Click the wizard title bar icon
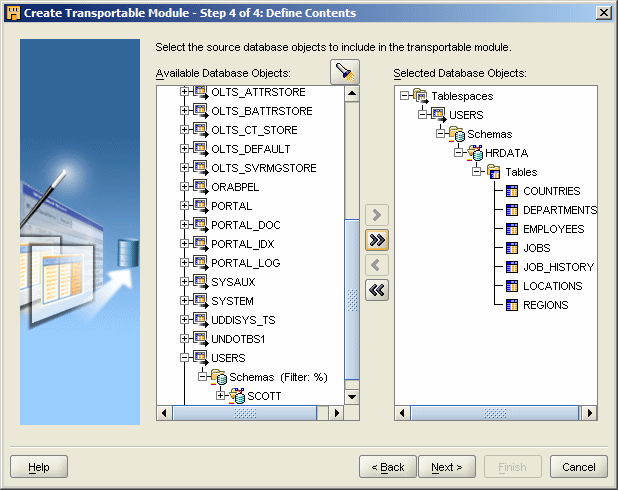The height and width of the screenshot is (490, 618). 13,13
